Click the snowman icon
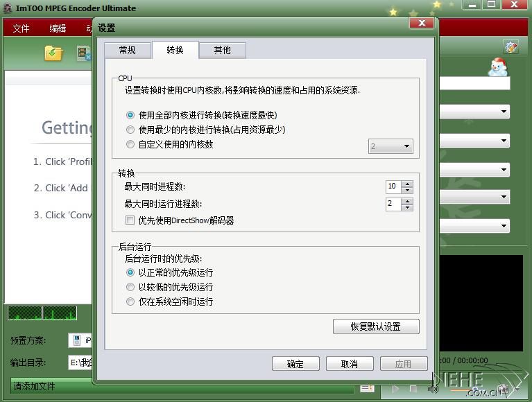This screenshot has width=532, height=402. [497, 67]
